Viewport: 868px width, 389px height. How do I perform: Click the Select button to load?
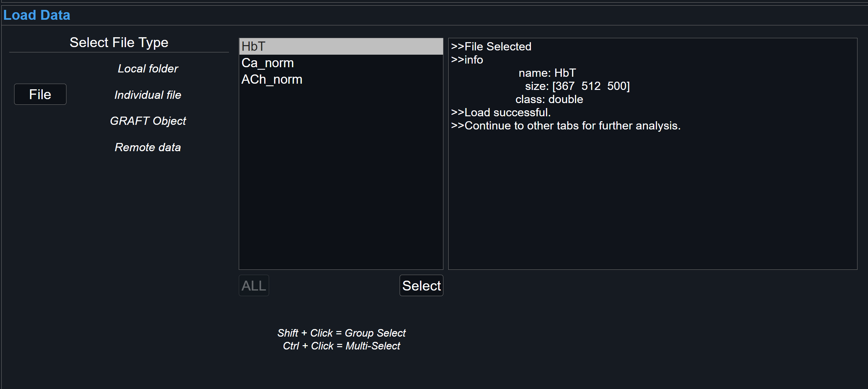[x=421, y=285]
